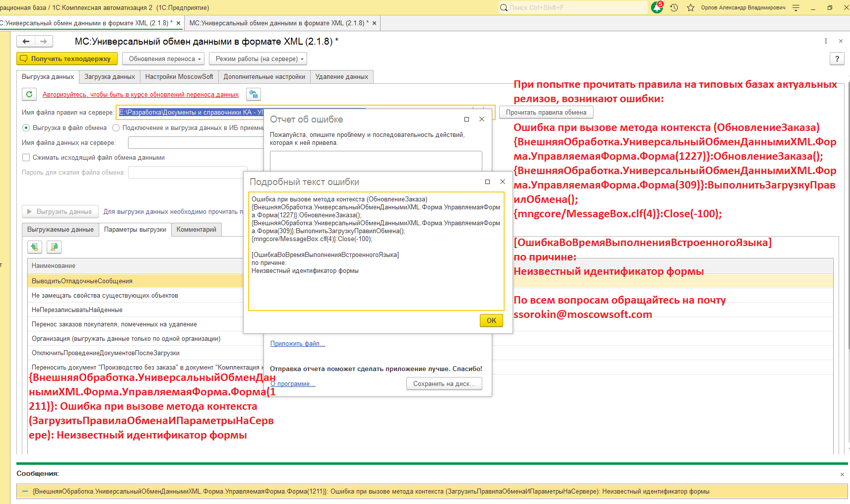Switch to Выгрузка данных tab

coord(48,77)
